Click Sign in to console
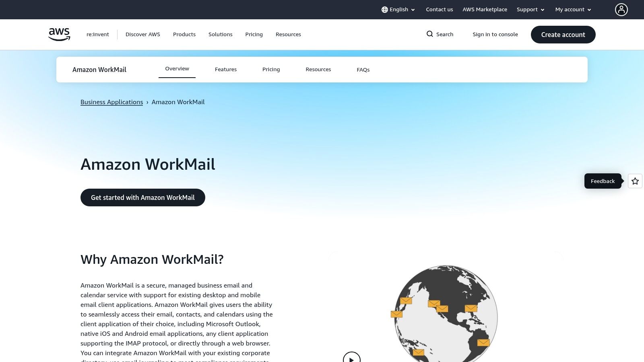The height and width of the screenshot is (362, 644). (x=495, y=34)
